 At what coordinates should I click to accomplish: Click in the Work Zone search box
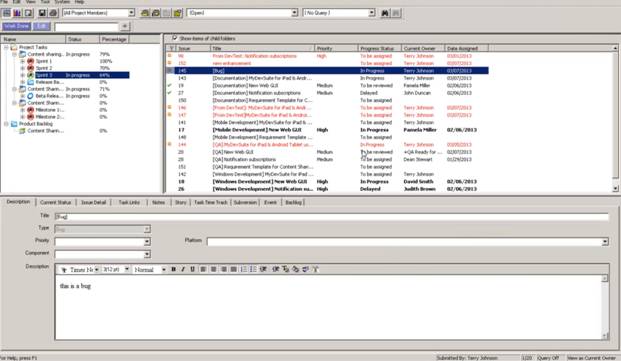coord(86,27)
